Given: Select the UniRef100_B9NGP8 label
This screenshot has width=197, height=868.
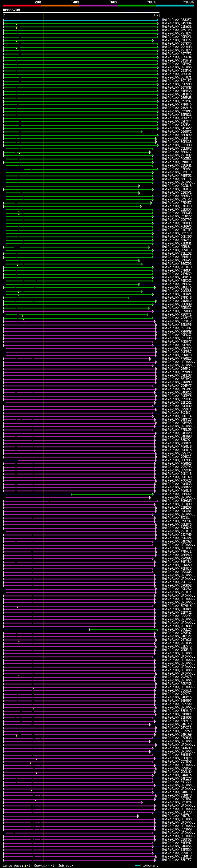Looking at the screenshot, I should pos(177,325).
